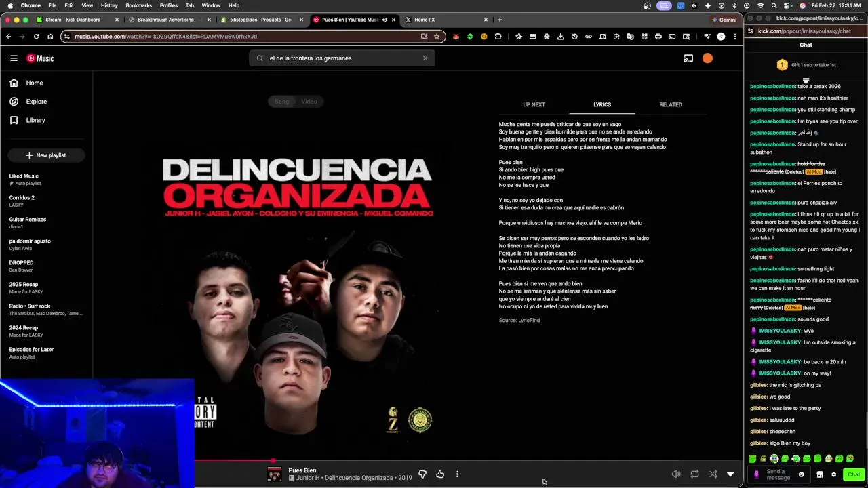Image resolution: width=868 pixels, height=488 pixels.
Task: Go back in Chrome
Action: pos(8,37)
